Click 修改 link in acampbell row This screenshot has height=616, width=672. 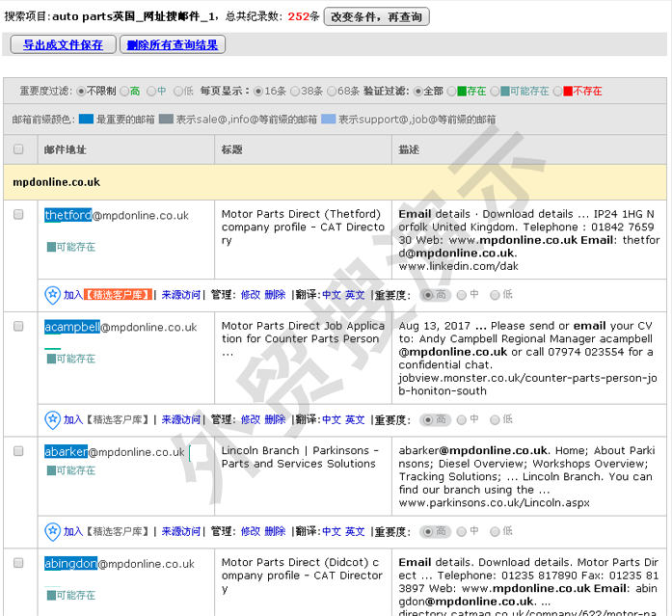pyautogui.click(x=251, y=419)
